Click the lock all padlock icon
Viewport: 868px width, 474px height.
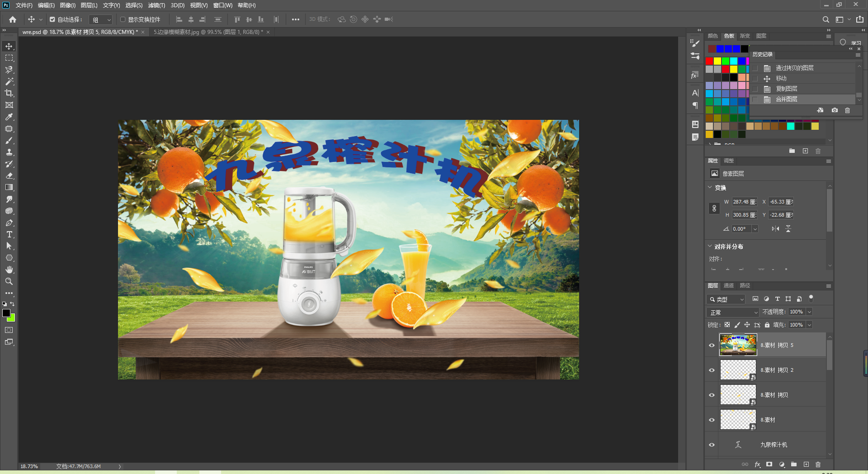coord(767,325)
